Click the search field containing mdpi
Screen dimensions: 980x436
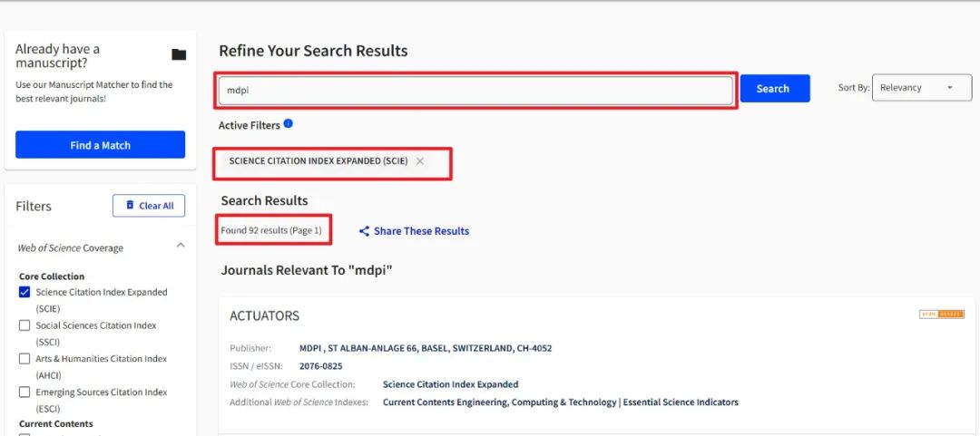click(x=475, y=91)
